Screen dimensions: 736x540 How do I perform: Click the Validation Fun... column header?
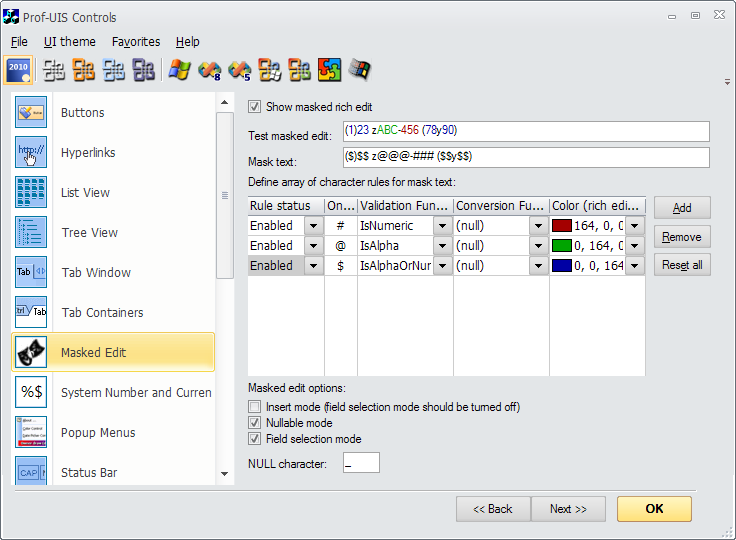(x=405, y=206)
